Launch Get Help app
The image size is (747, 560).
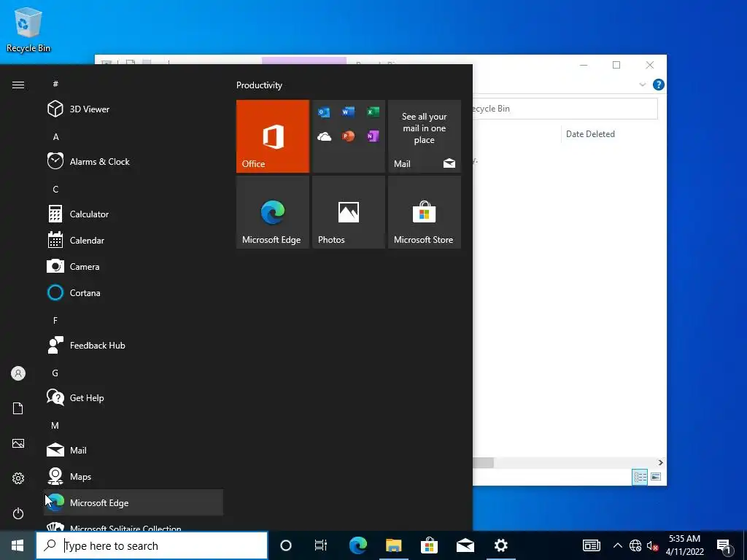(x=133, y=397)
